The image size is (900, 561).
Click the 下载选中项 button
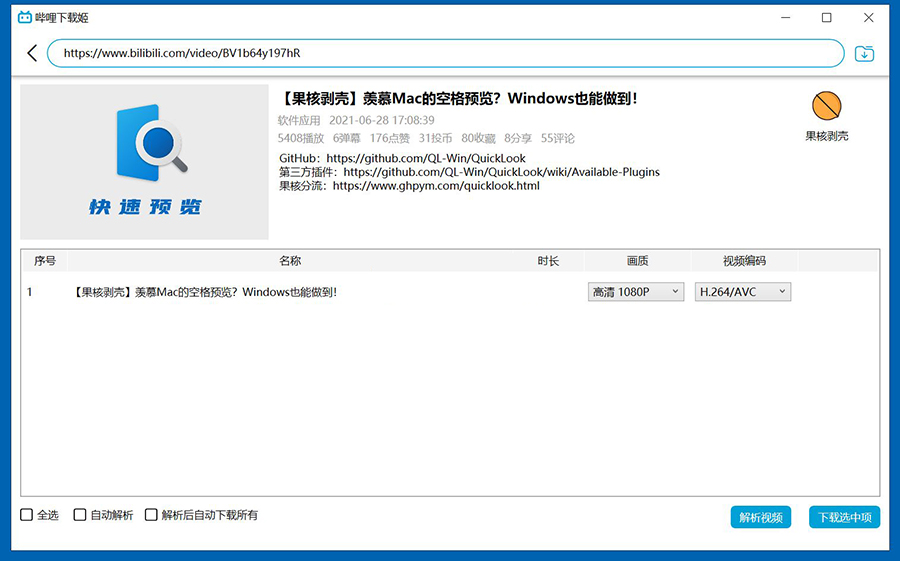pos(844,517)
